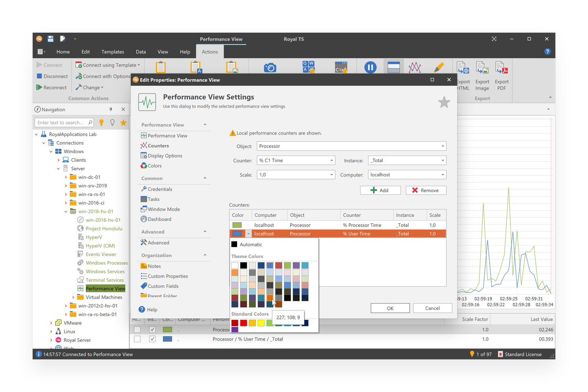
Task: Click the Colors item in Performance View section
Action: click(x=154, y=165)
